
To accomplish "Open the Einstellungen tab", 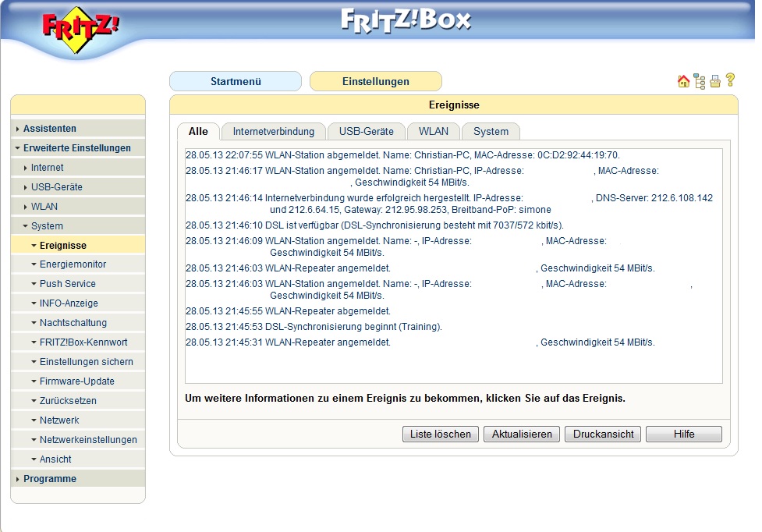I will [x=376, y=81].
